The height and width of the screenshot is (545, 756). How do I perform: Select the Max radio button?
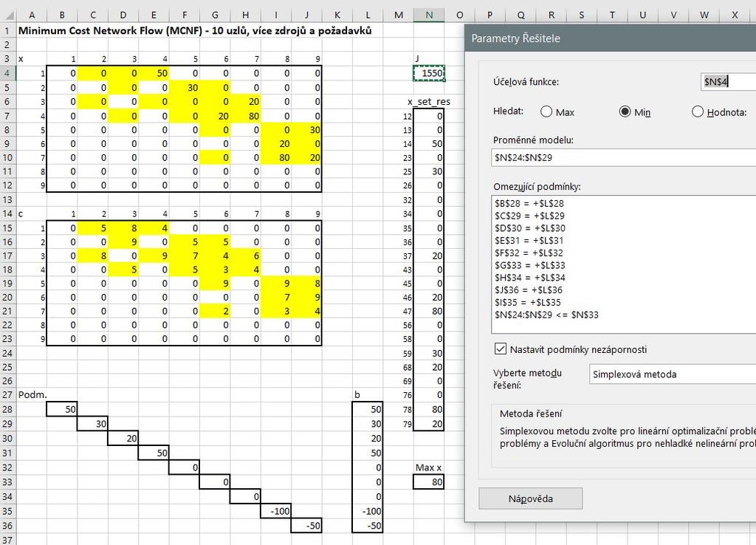(x=546, y=112)
